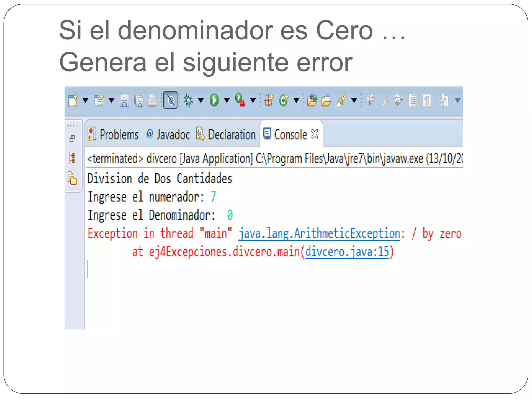Switch to the Declaration tab
Viewport: 532px width, 399px height.
coord(226,135)
